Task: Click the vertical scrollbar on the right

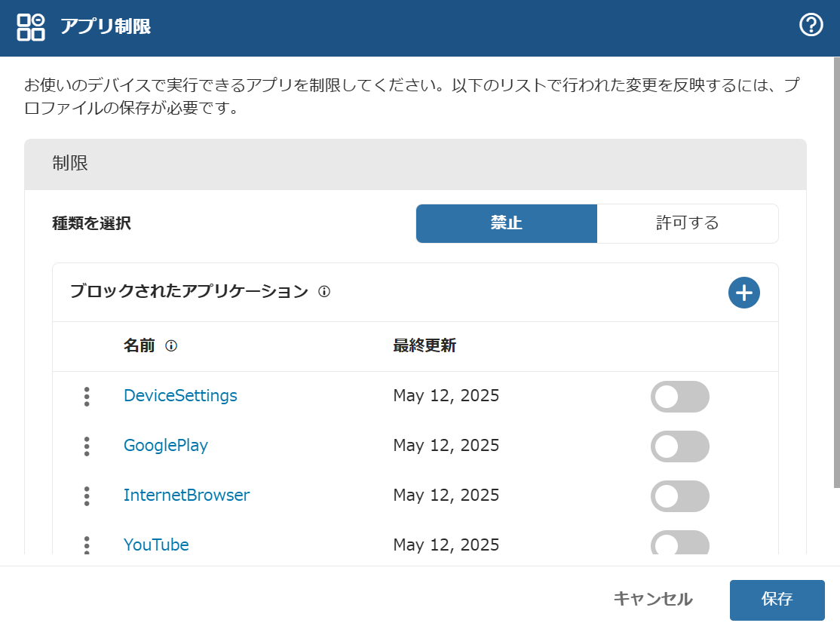Action: tap(836, 272)
